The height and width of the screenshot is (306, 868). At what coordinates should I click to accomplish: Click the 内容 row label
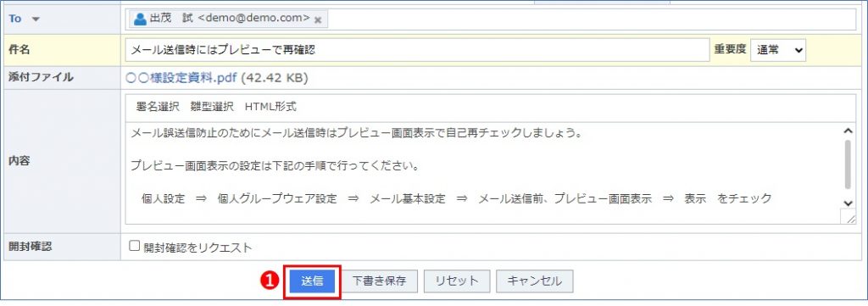[19, 161]
